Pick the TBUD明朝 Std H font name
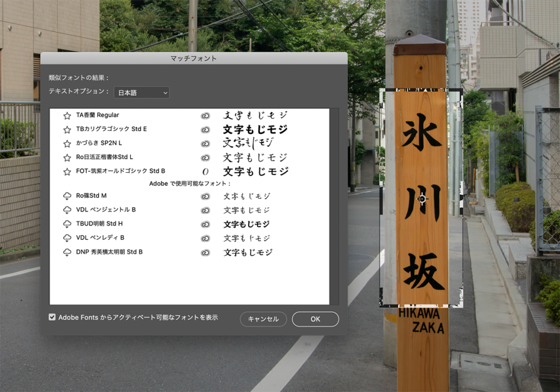 point(100,224)
